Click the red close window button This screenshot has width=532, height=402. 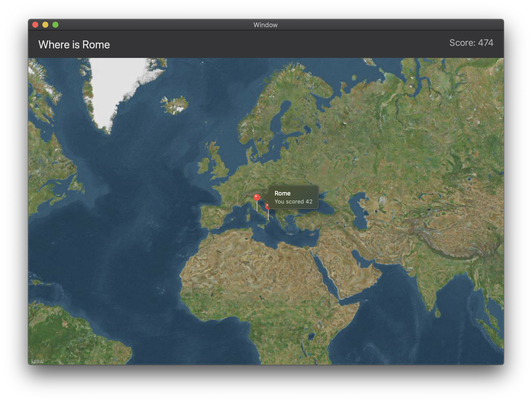coord(35,25)
